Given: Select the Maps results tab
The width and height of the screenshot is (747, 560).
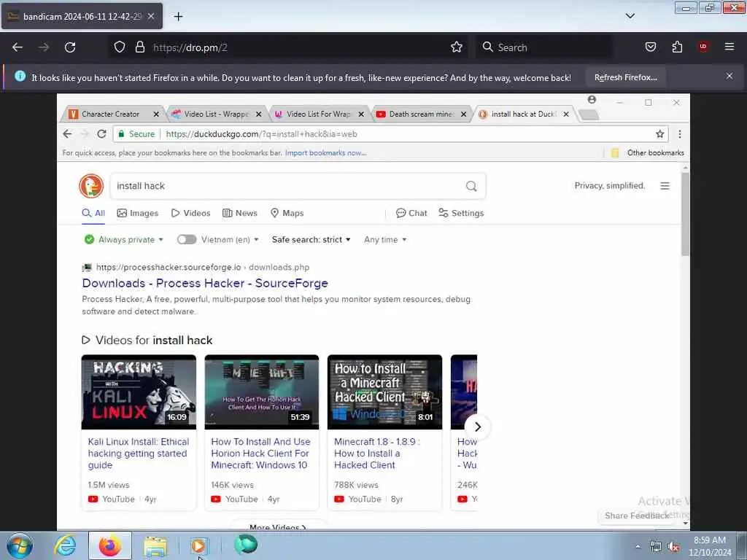Looking at the screenshot, I should click(x=287, y=213).
